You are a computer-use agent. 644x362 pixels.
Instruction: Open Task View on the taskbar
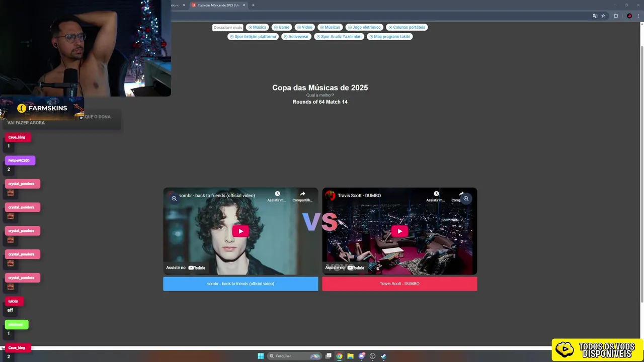click(x=329, y=356)
